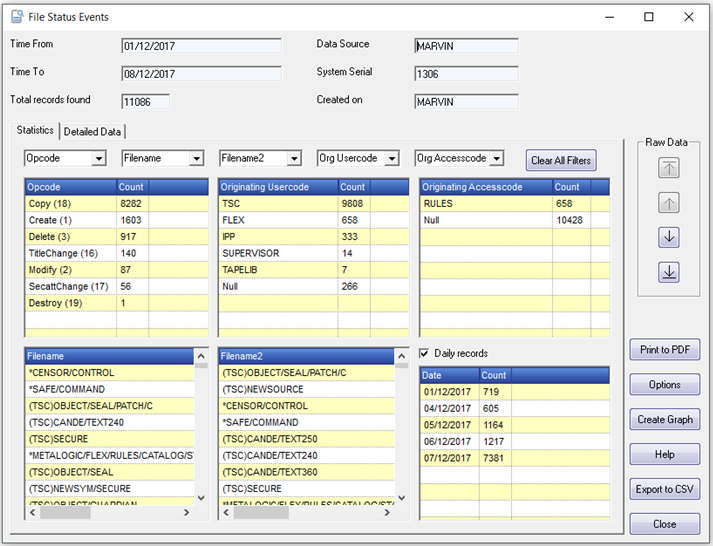
Task: Click Filename2 horizontal scrollbar thumb
Action: coord(261,512)
